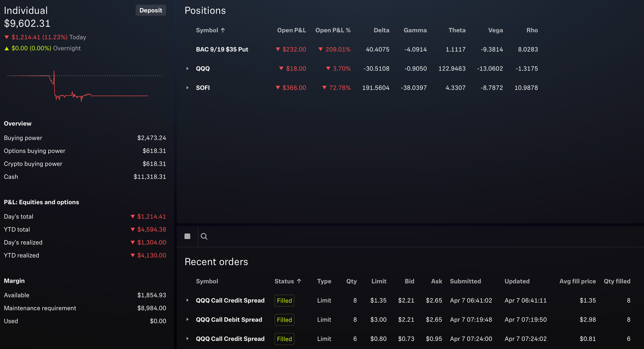The width and height of the screenshot is (644, 349).
Task: Sort positions by Open P&L column
Action: click(291, 30)
